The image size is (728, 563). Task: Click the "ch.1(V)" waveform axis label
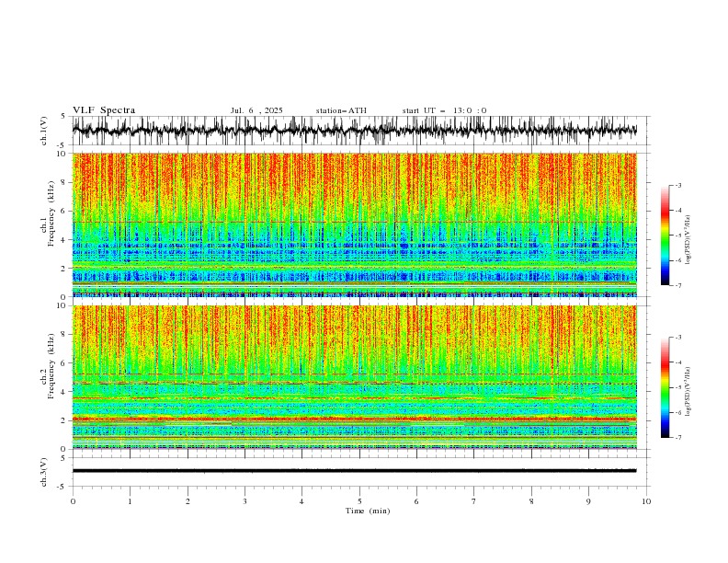(x=44, y=131)
